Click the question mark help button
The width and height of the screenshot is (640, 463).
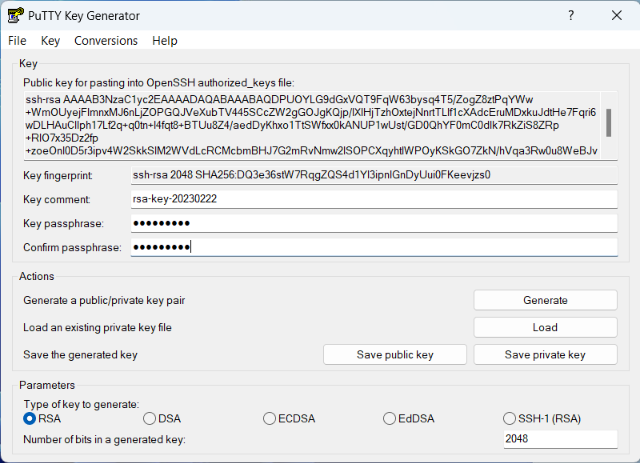pyautogui.click(x=571, y=16)
